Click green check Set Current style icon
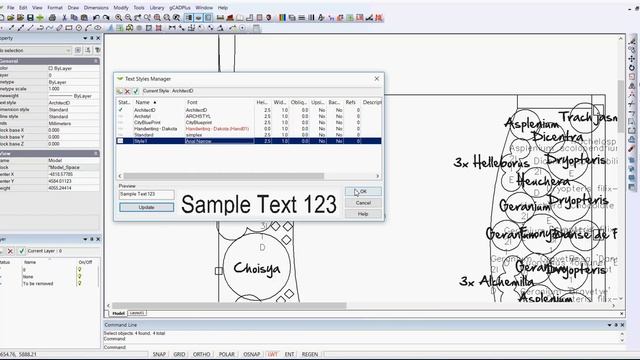Viewport: 640px width, 360px height. (x=136, y=91)
